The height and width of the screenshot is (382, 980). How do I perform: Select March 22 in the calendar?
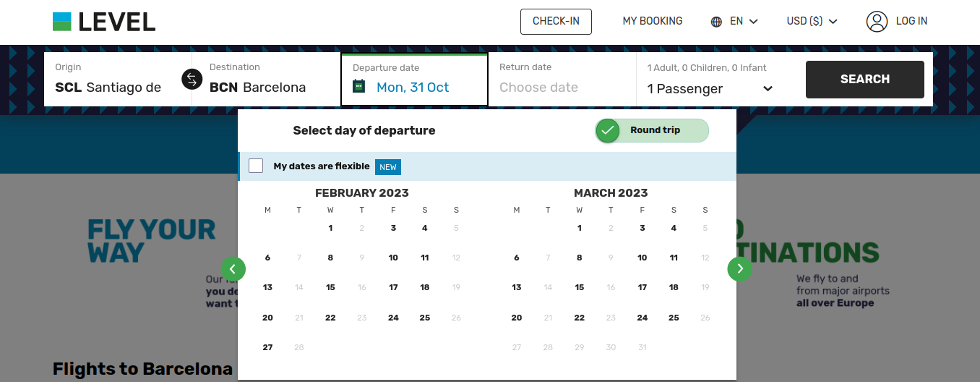(579, 318)
